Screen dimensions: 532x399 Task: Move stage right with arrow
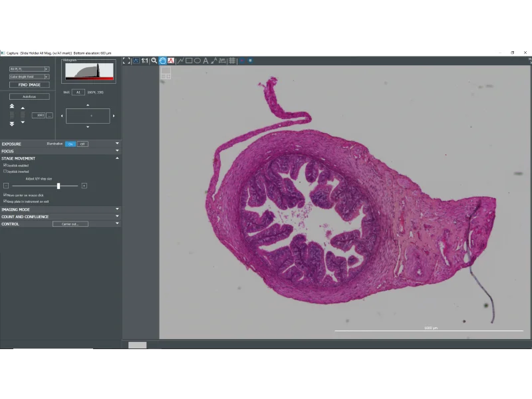pyautogui.click(x=114, y=116)
